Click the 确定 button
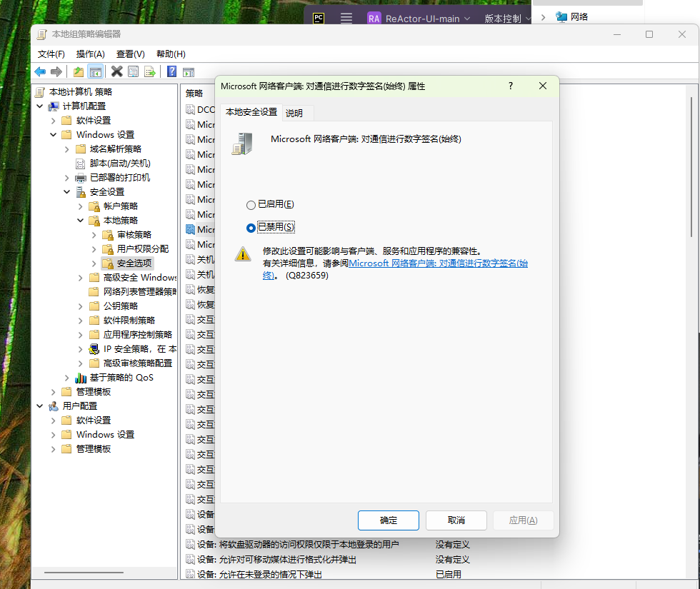 [x=389, y=520]
